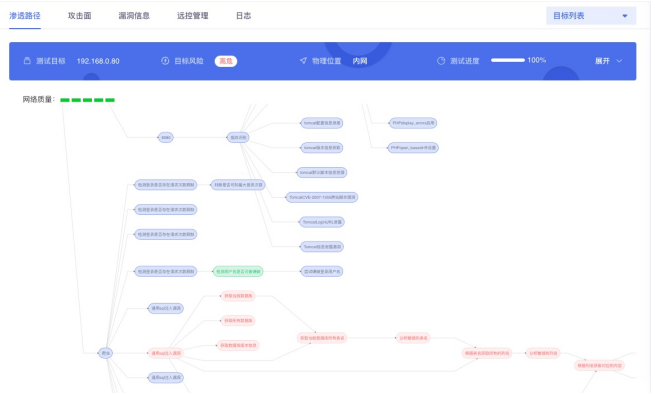
Task: Click the test progress clock icon
Action: (x=441, y=61)
